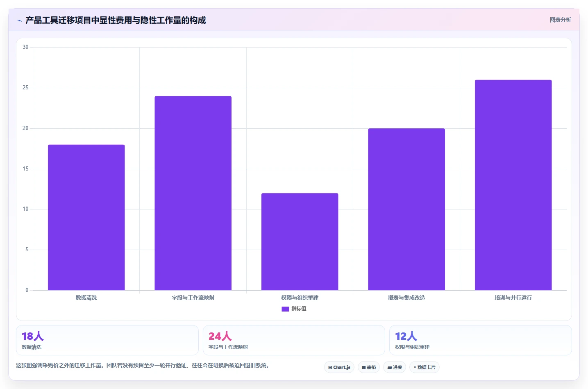Select the 字段与工作流映射 bar

click(x=193, y=193)
